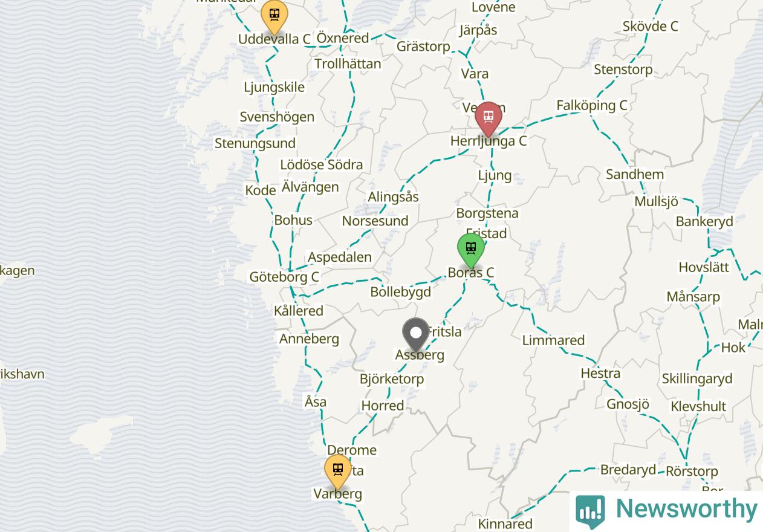Select the Bankeryd town label
This screenshot has width=763, height=532.
704,221
